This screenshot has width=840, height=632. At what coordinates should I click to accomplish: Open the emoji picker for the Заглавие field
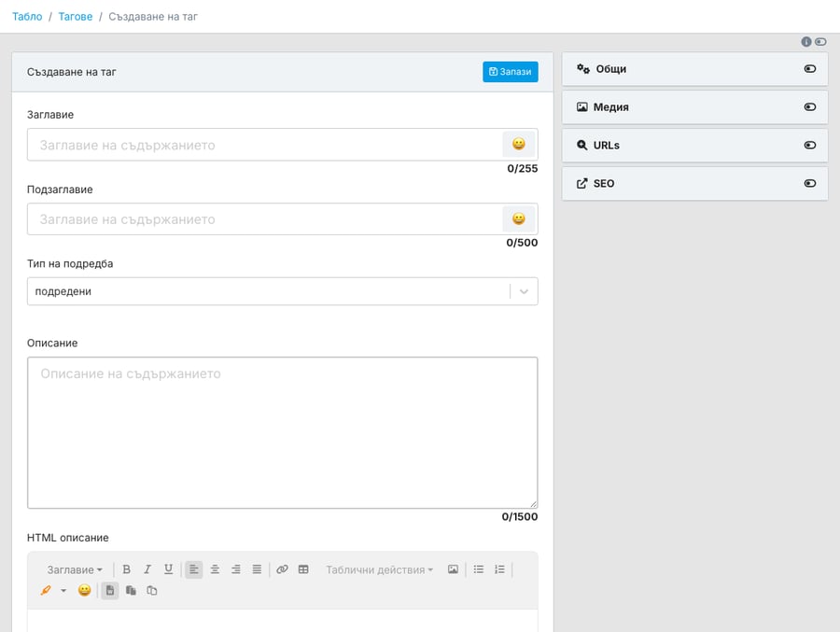pos(519,144)
